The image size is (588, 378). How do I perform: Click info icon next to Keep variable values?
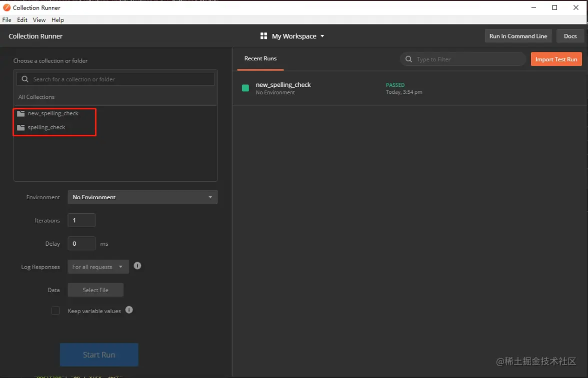(129, 310)
